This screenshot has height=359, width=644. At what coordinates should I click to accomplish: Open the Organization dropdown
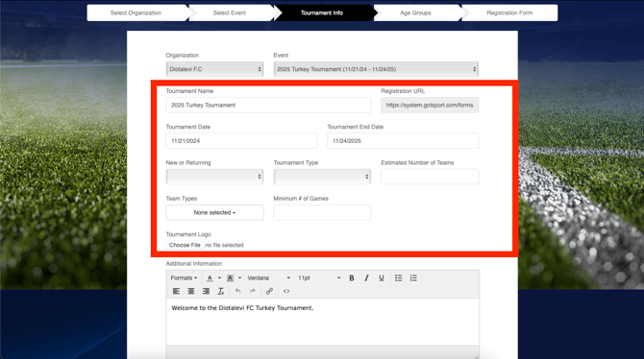(214, 69)
